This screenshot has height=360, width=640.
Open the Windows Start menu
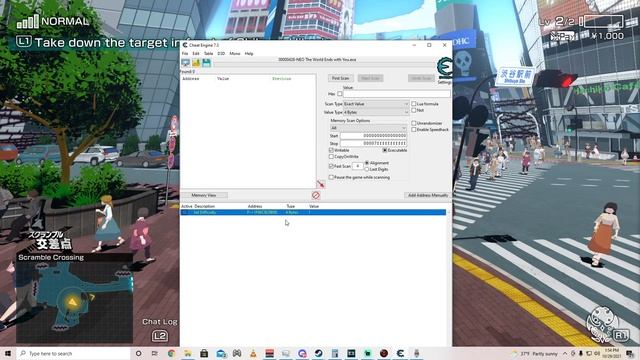pyautogui.click(x=8, y=353)
